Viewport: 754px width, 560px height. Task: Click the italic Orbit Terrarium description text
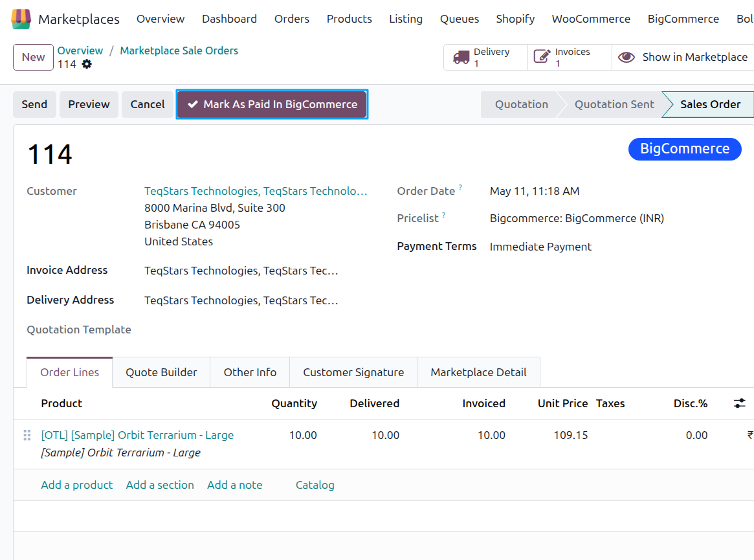120,453
